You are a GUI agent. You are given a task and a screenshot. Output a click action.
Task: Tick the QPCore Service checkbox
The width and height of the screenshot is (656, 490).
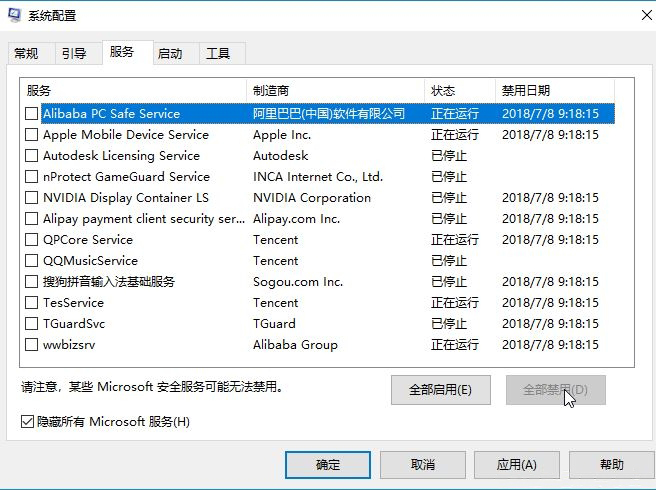click(31, 239)
